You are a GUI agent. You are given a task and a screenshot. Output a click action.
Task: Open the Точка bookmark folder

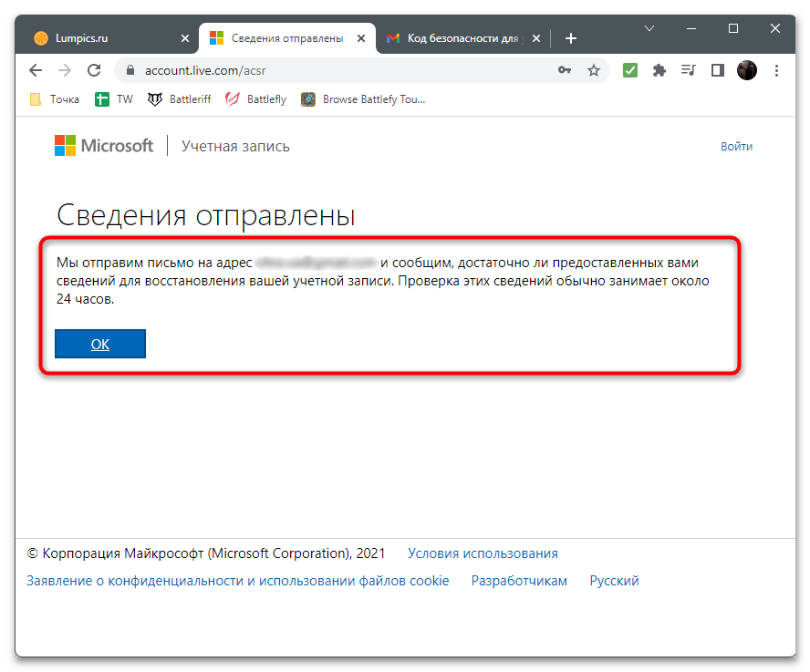click(x=55, y=99)
